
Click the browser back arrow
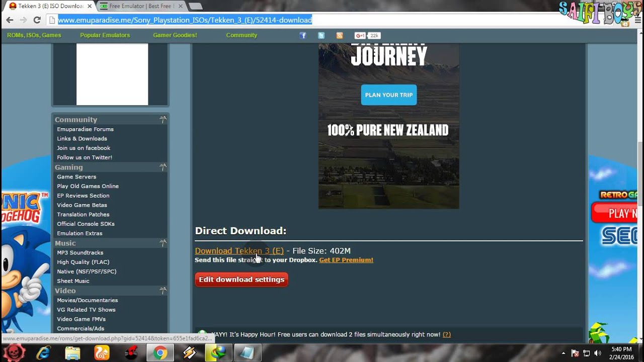tap(10, 20)
